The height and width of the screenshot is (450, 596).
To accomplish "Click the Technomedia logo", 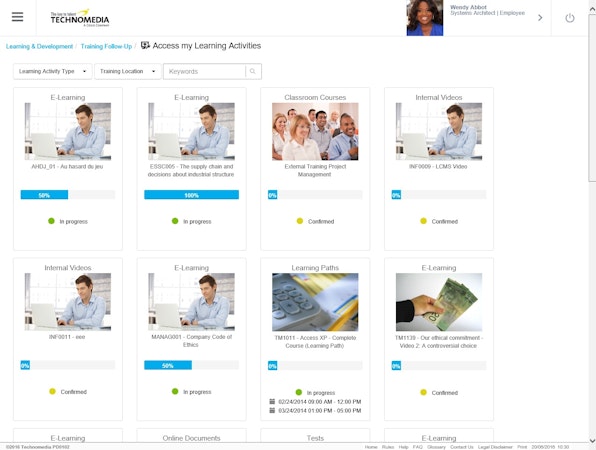I will (x=80, y=18).
